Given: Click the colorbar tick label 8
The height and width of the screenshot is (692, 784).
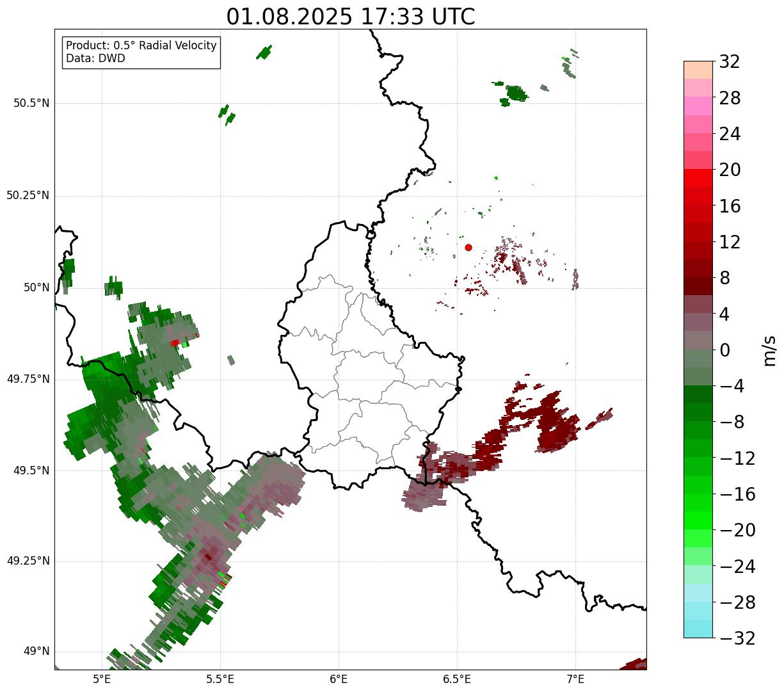Looking at the screenshot, I should point(724,278).
